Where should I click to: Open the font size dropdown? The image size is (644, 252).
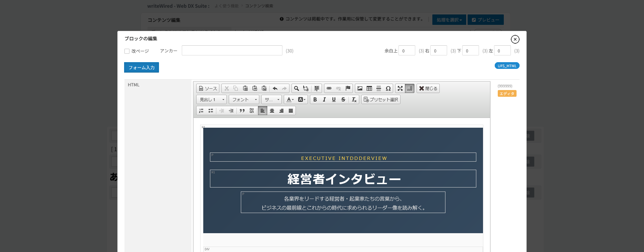(271, 99)
